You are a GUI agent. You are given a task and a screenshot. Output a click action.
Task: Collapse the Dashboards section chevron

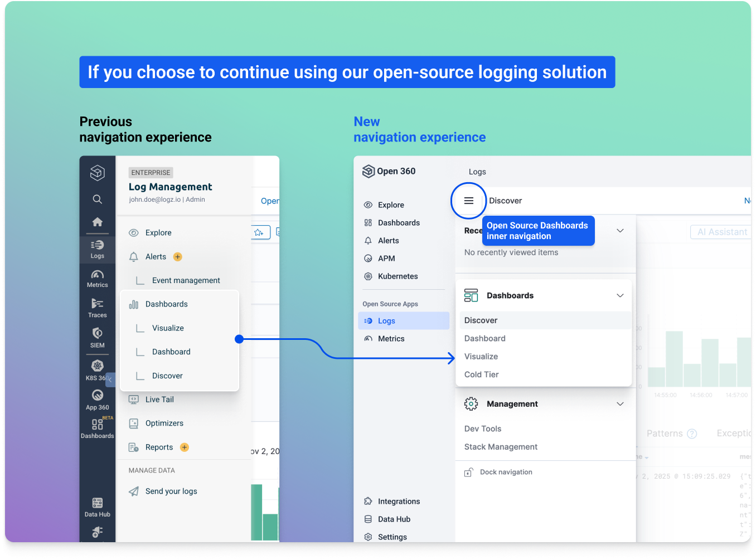pyautogui.click(x=620, y=295)
